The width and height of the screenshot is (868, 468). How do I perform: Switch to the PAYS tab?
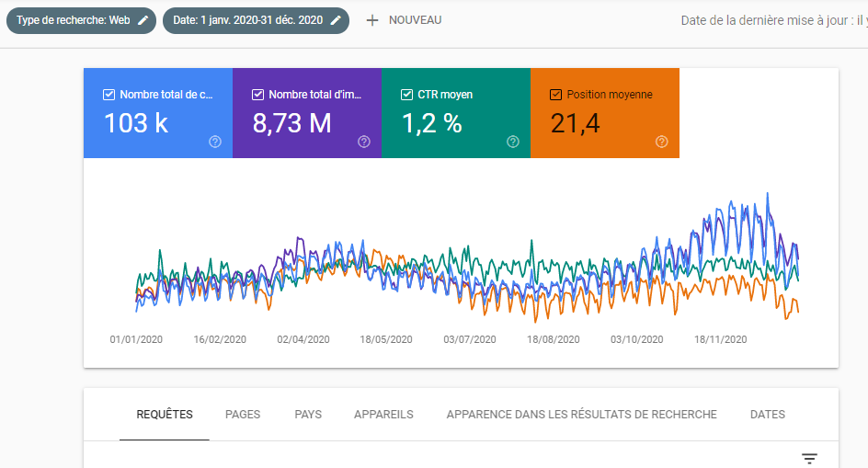(x=308, y=415)
